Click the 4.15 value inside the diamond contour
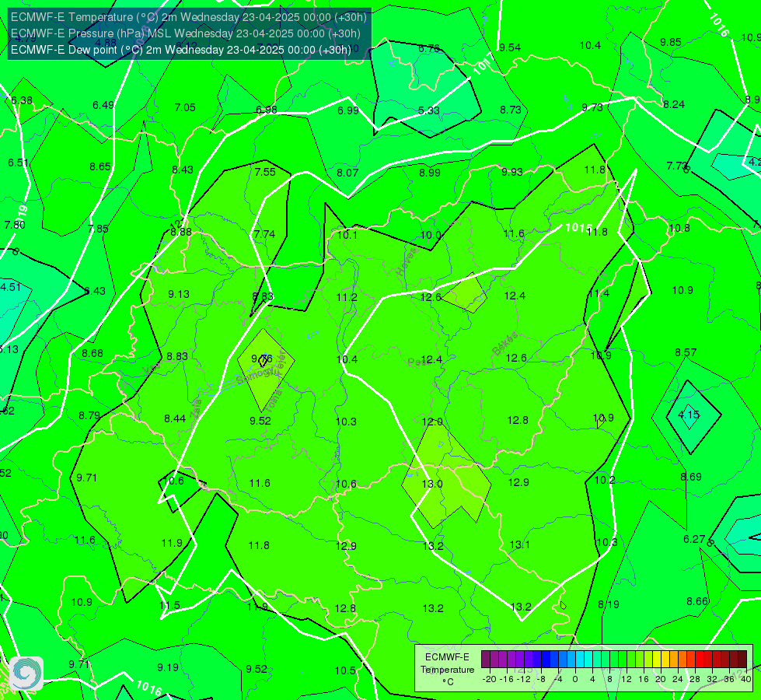The height and width of the screenshot is (700, 761). (x=688, y=415)
